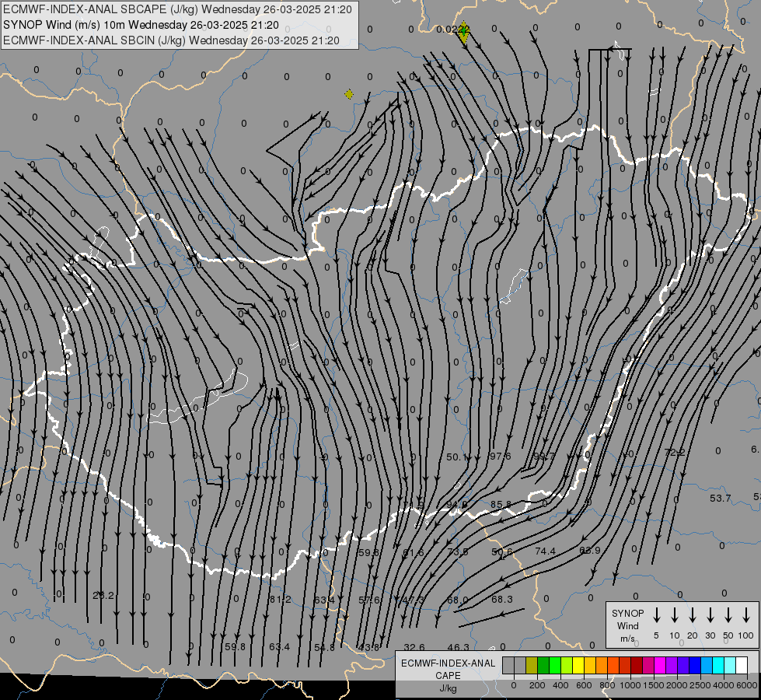Click the 63.9 value on the map
Viewport: 761px width, 700px height.
coord(590,550)
